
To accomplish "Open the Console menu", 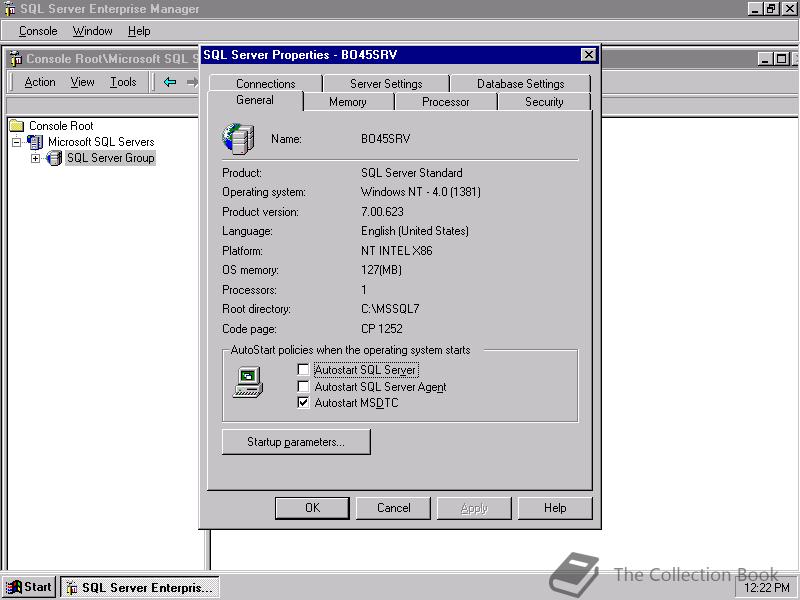I will coord(38,31).
